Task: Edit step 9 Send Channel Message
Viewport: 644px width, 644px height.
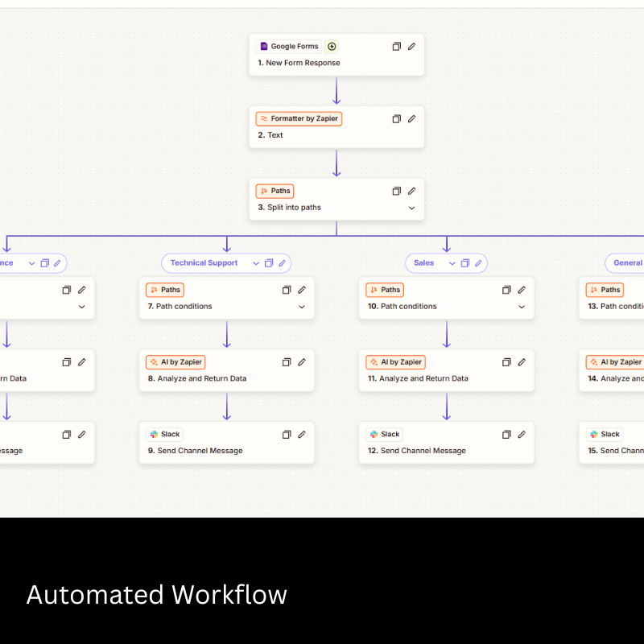Action: 302,435
